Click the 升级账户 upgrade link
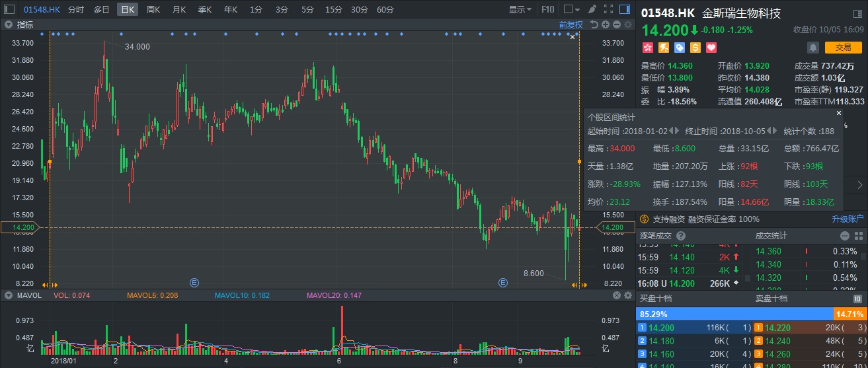Image resolution: width=868 pixels, height=368 pixels. tap(847, 219)
